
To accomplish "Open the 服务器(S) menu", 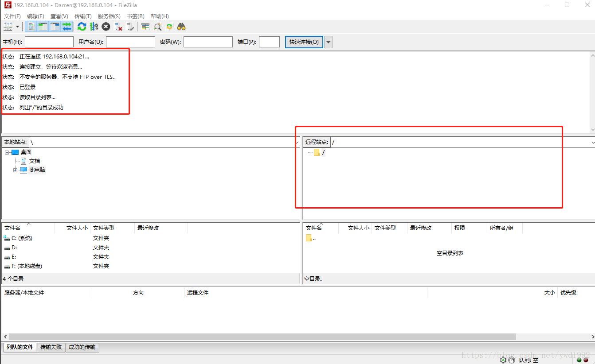I will tap(109, 16).
